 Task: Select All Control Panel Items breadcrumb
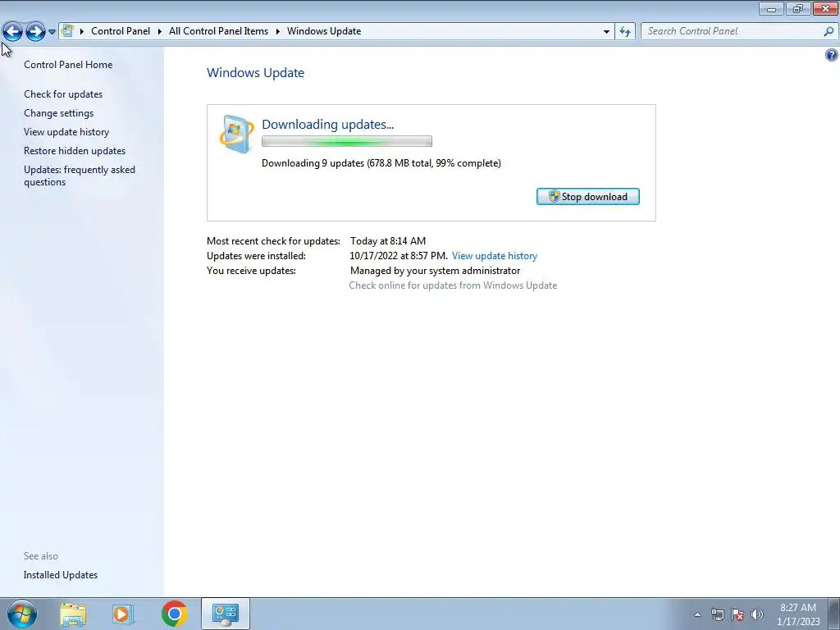coord(218,31)
